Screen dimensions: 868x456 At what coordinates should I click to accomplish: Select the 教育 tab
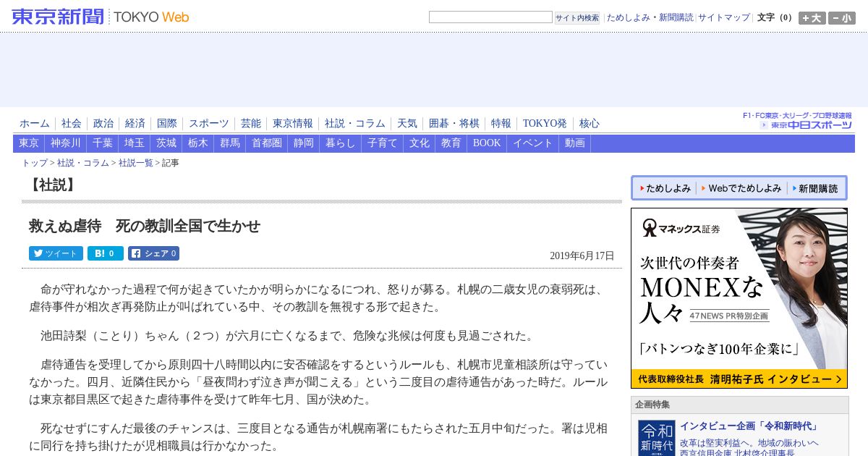tap(451, 143)
